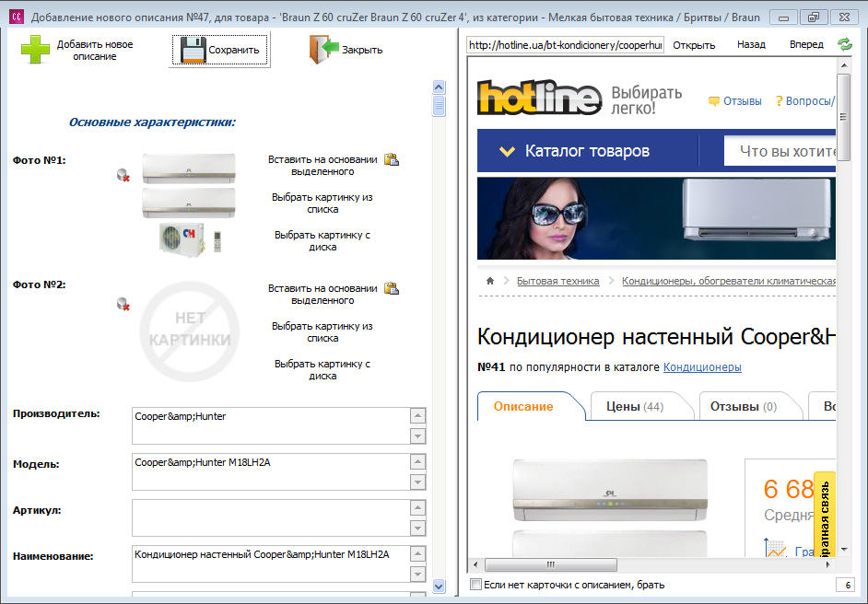
Task: Click Выбрать картинку с диска for Фото №1
Action: point(323,240)
